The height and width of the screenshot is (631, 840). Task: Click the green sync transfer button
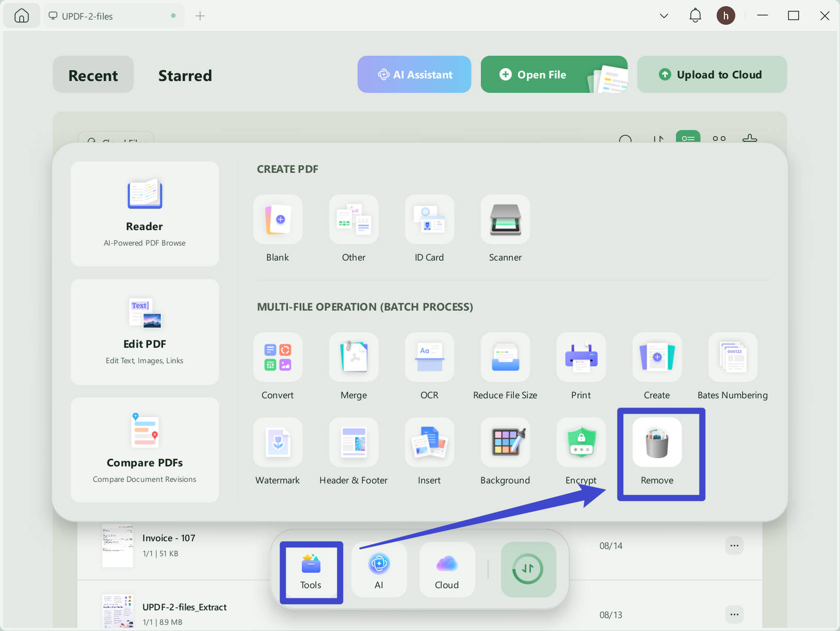click(x=528, y=570)
